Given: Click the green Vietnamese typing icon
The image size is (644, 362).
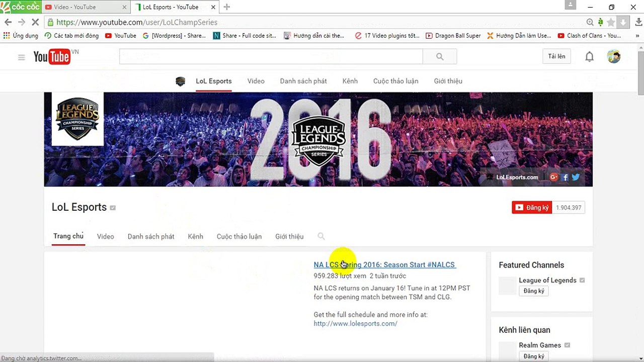Looking at the screenshot, I should click(x=600, y=22).
